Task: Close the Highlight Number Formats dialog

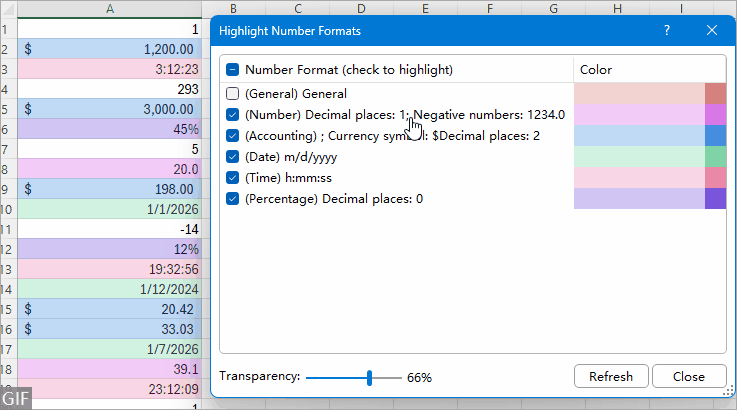Action: (711, 31)
